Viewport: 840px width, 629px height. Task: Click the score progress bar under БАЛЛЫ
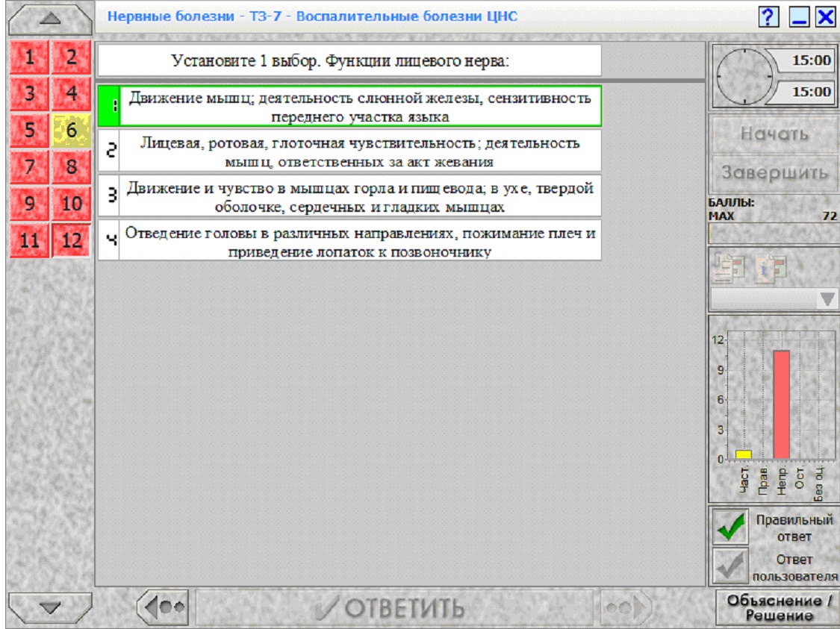[x=773, y=234]
